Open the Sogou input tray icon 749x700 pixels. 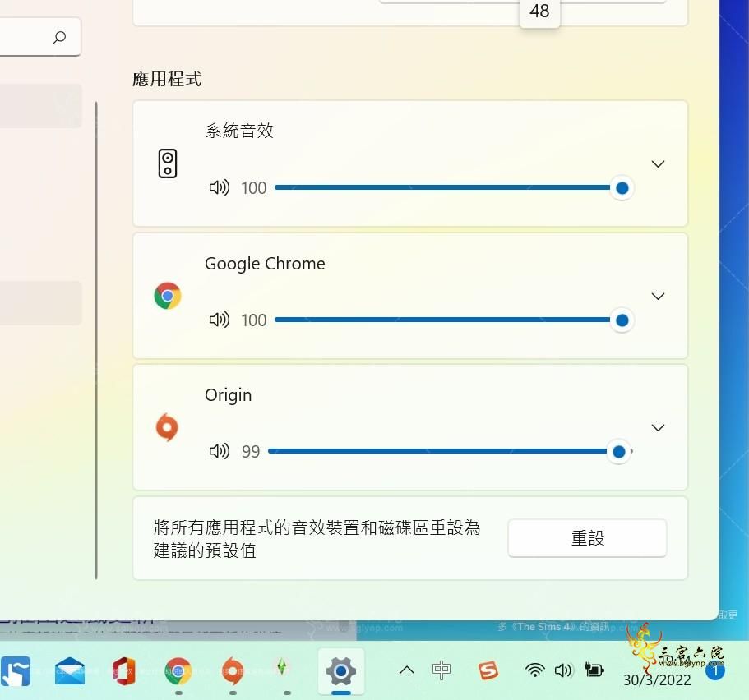pyautogui.click(x=488, y=670)
